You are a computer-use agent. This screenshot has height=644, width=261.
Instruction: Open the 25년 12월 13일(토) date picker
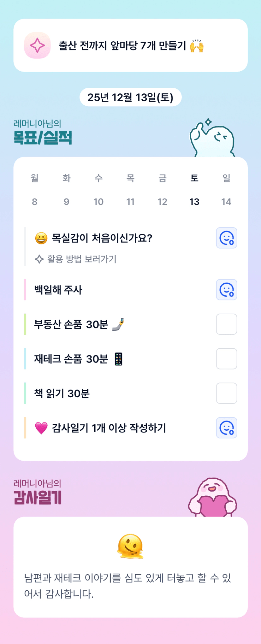(x=130, y=97)
